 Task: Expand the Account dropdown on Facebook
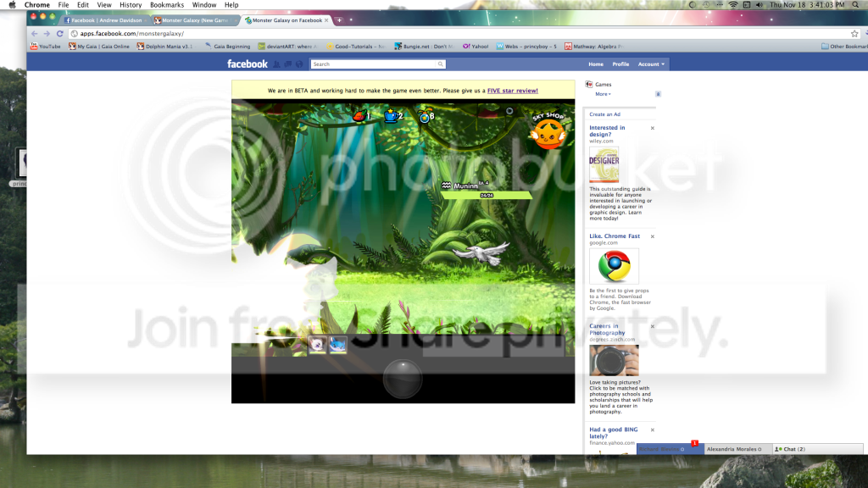pyautogui.click(x=651, y=64)
